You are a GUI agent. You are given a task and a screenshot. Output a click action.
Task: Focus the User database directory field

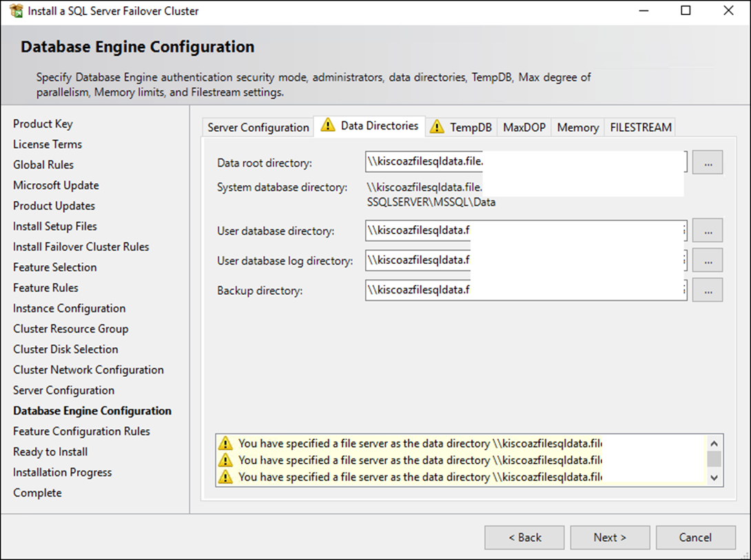point(526,231)
